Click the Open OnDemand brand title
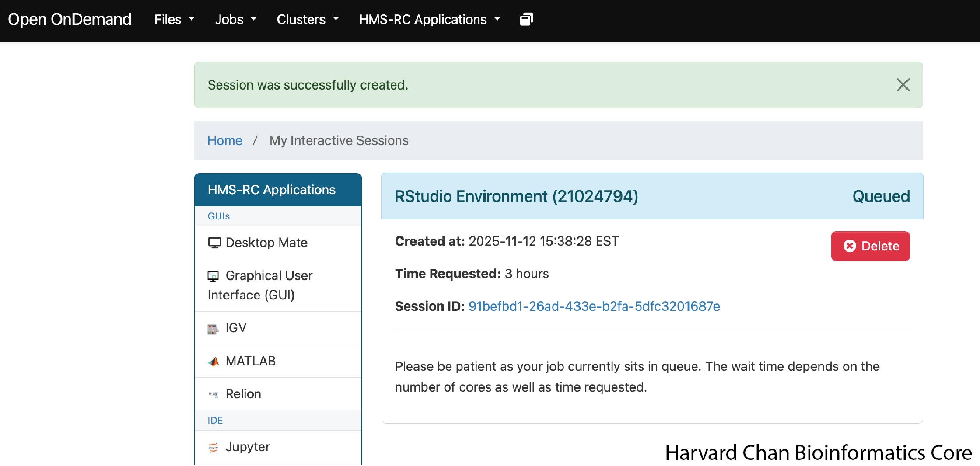The width and height of the screenshot is (980, 466). (70, 20)
